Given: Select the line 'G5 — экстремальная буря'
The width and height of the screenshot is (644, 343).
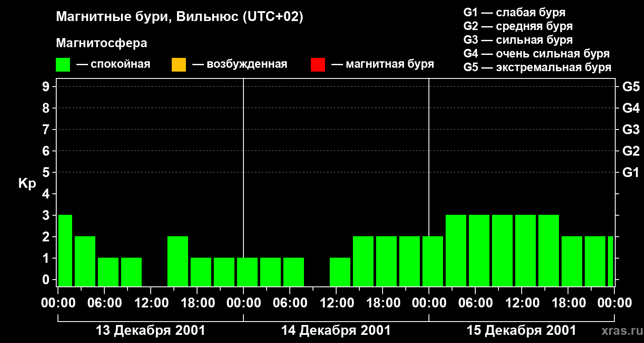Looking at the screenshot, I should coord(538,67).
